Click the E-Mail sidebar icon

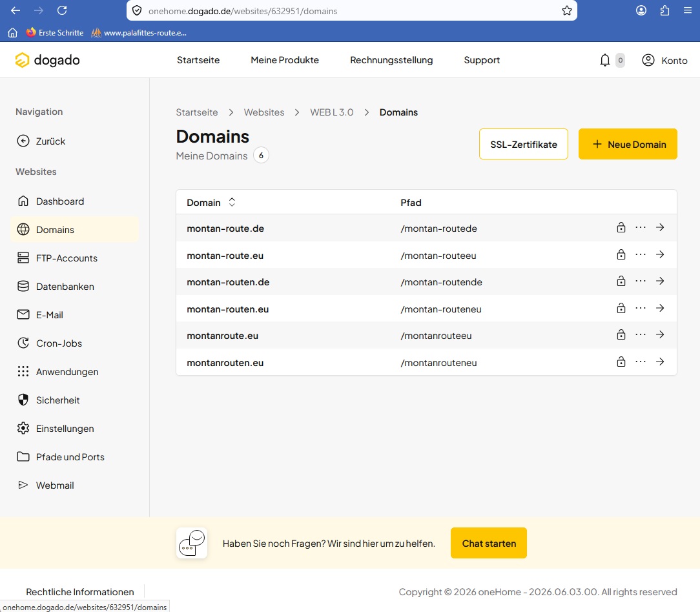(23, 314)
